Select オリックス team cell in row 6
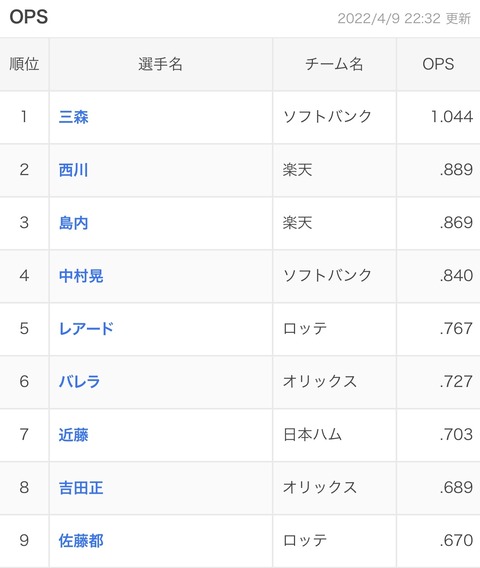480x568 pixels. tap(334, 382)
